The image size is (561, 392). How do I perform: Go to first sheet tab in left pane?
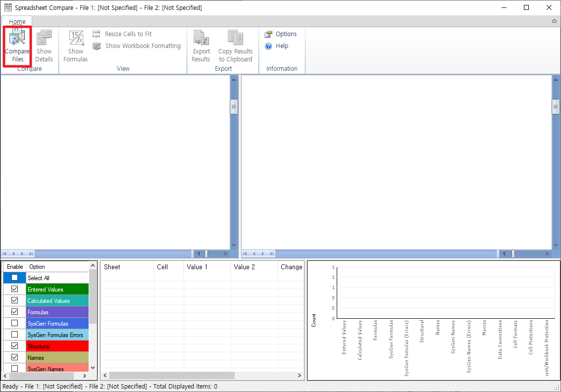pos(4,253)
